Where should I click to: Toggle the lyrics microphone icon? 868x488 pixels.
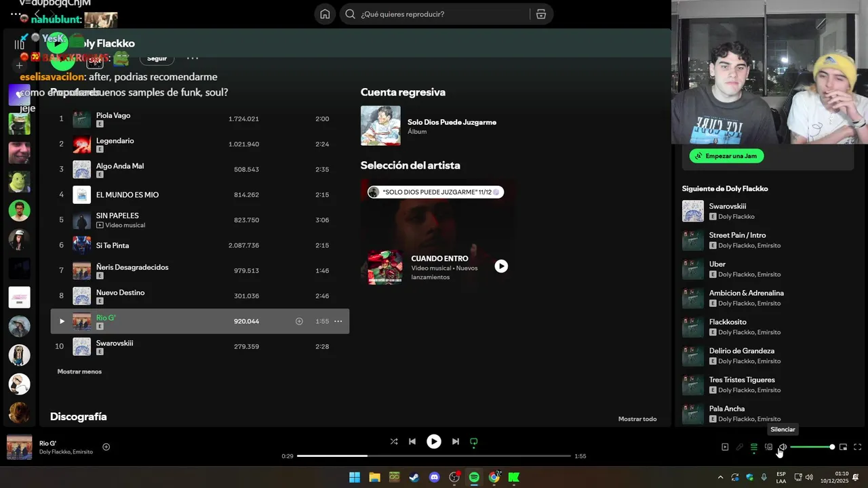740,447
